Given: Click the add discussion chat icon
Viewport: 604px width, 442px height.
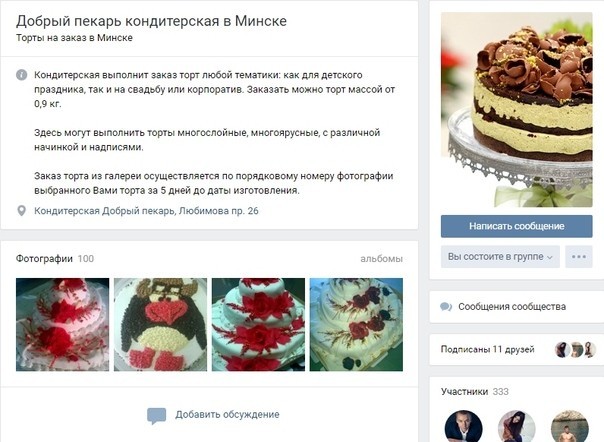Looking at the screenshot, I should point(156,415).
